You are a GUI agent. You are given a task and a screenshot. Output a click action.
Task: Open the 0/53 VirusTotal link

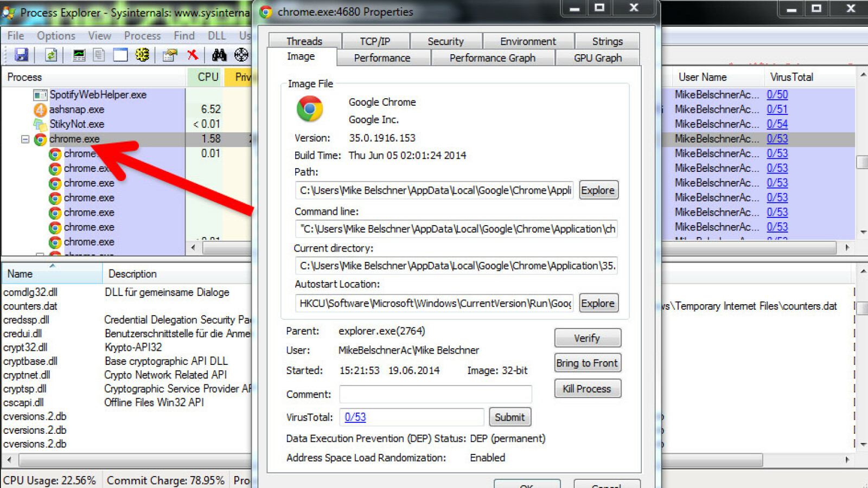pos(354,417)
